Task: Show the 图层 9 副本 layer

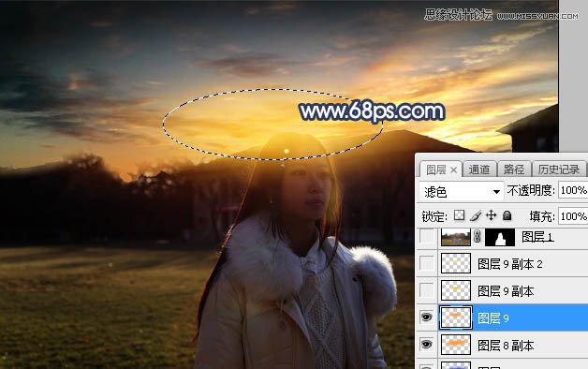Action: (x=427, y=290)
